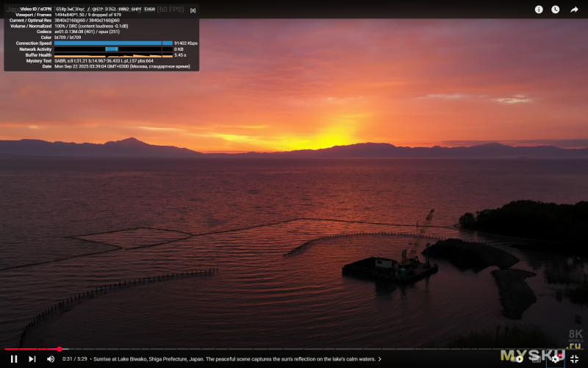Click the Connection Speed graph bar

point(113,43)
